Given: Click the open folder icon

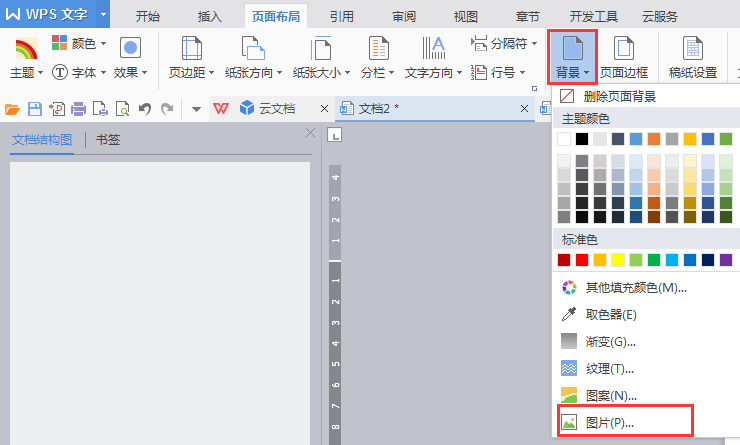Looking at the screenshot, I should pyautogui.click(x=13, y=108).
